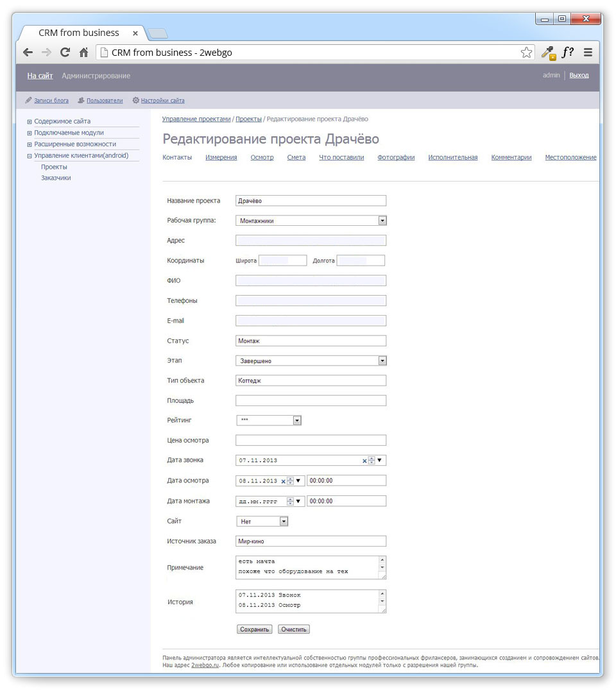Expand Содержимое сайта tree node

click(30, 121)
